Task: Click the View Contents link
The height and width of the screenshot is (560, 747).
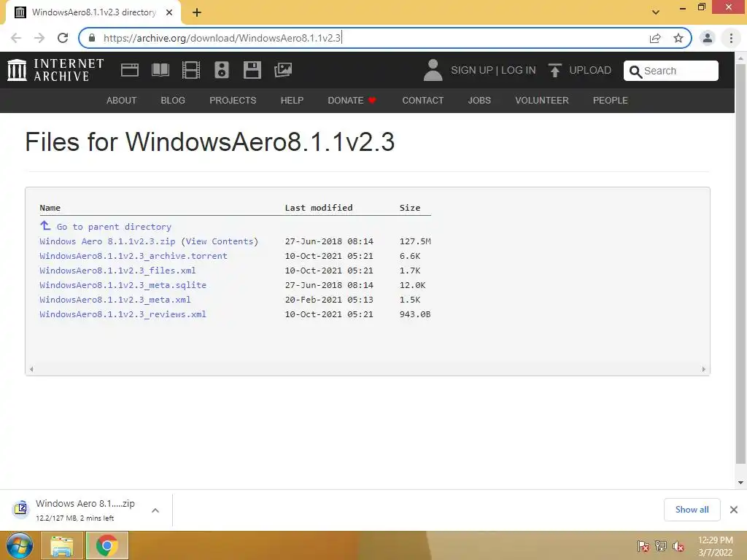Action: tap(220, 241)
